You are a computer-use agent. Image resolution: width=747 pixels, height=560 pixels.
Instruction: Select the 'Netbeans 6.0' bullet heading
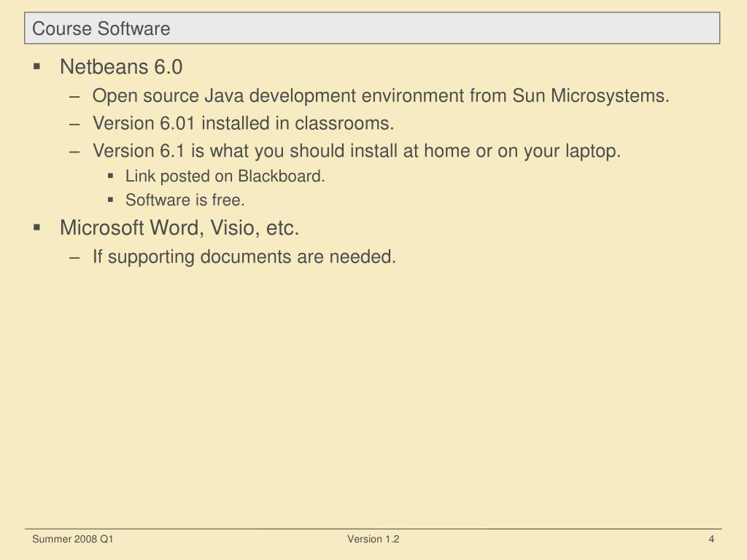(121, 66)
